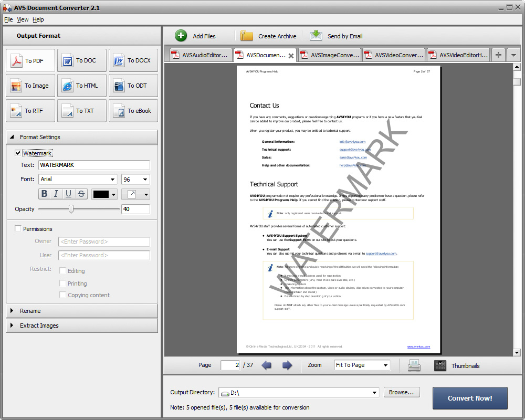
Task: Expand the Extract Images section
Action: pos(39,325)
